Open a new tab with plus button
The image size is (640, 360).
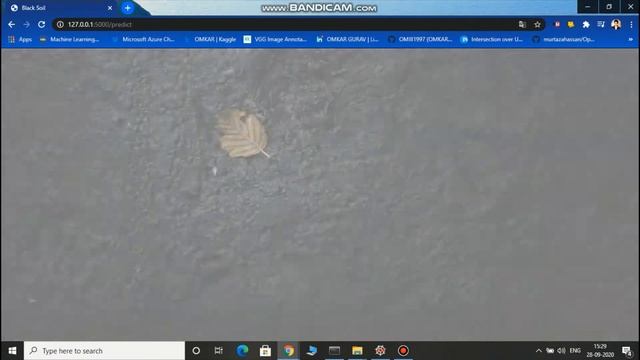click(x=127, y=8)
